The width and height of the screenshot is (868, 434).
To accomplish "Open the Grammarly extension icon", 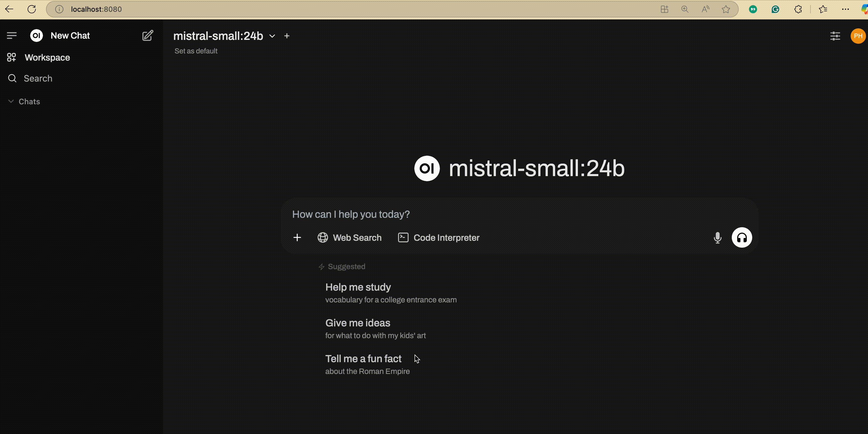I will point(775,9).
